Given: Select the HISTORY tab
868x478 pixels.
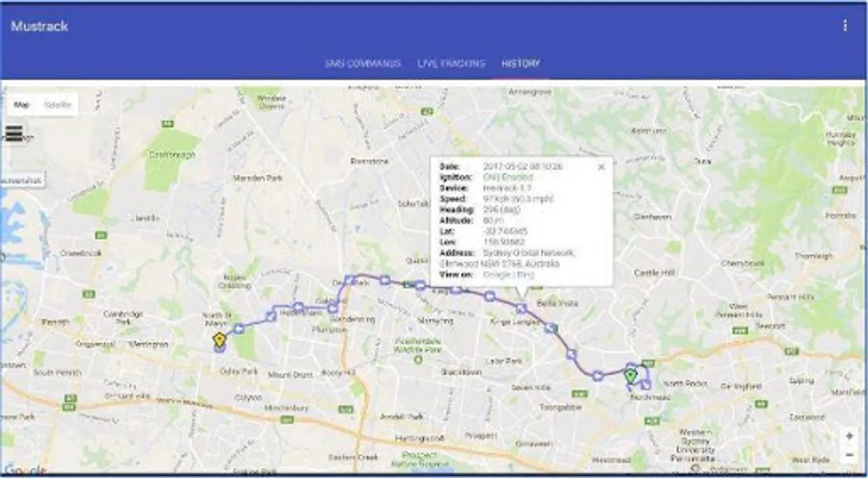Looking at the screenshot, I should [x=521, y=64].
